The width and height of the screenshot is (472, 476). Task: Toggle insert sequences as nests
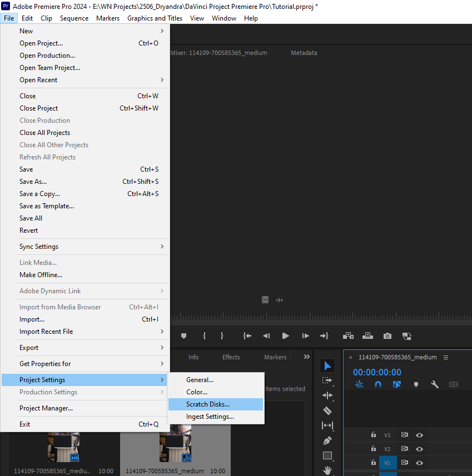click(359, 384)
